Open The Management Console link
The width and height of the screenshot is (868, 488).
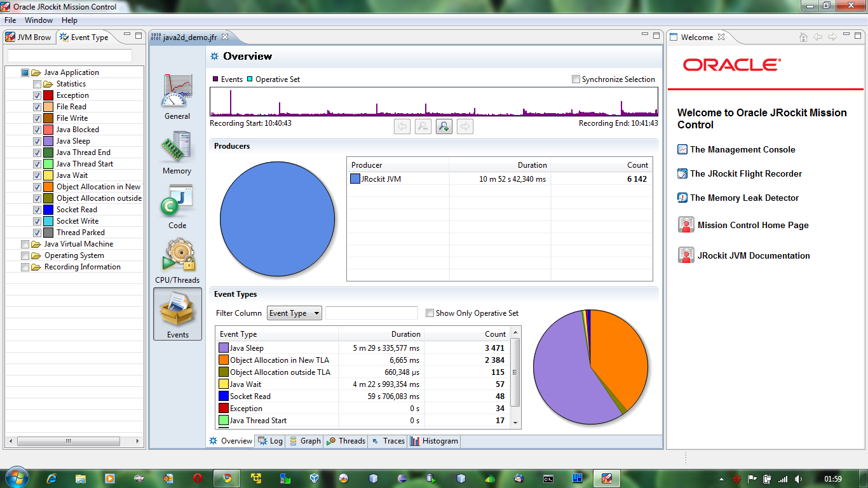[742, 149]
